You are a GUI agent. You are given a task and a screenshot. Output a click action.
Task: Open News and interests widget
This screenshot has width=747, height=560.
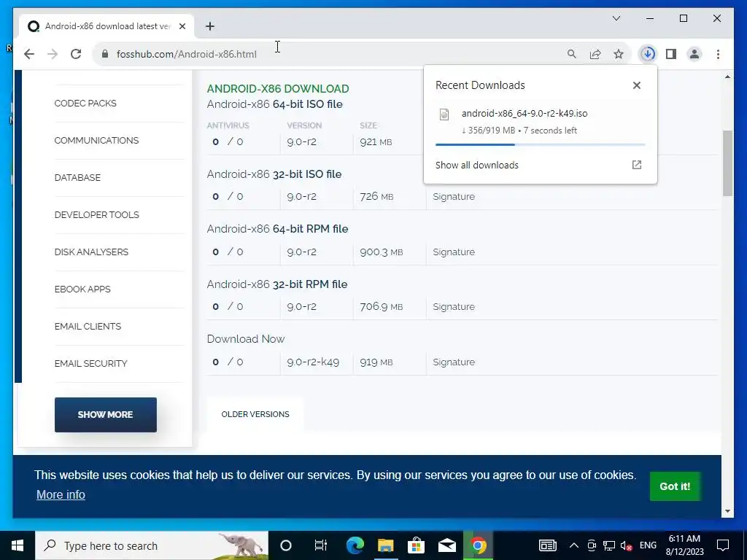click(x=547, y=545)
